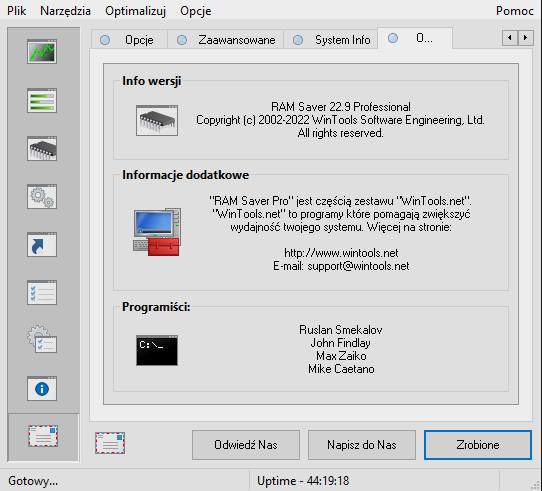Select the RAM chip sidebar icon
Screen dimensions: 542x491
tap(42, 149)
